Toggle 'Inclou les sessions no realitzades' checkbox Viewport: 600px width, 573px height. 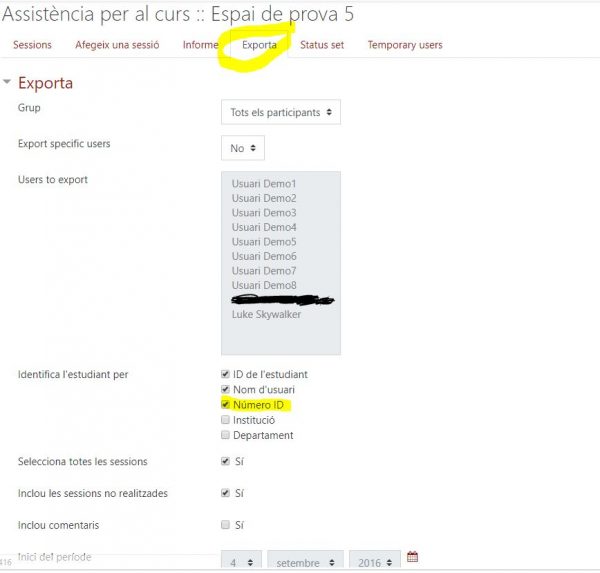tap(225, 493)
